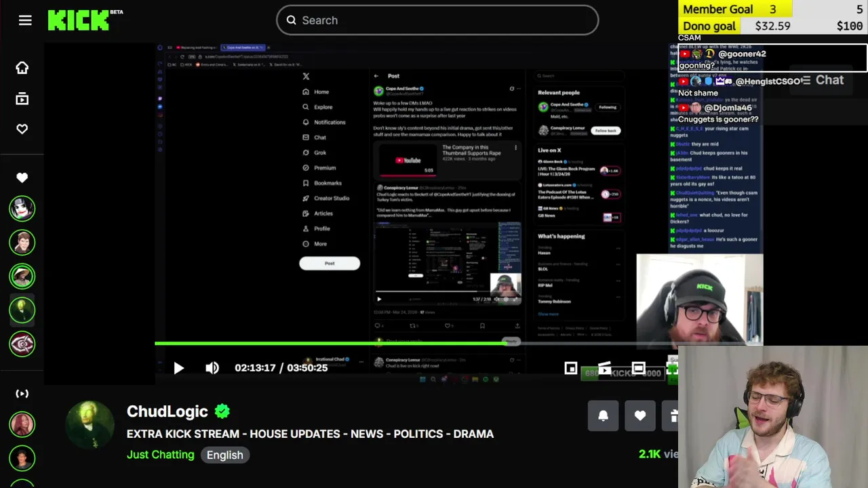This screenshot has width=868, height=488.
Task: Click the white Post button on X
Action: [x=330, y=263]
